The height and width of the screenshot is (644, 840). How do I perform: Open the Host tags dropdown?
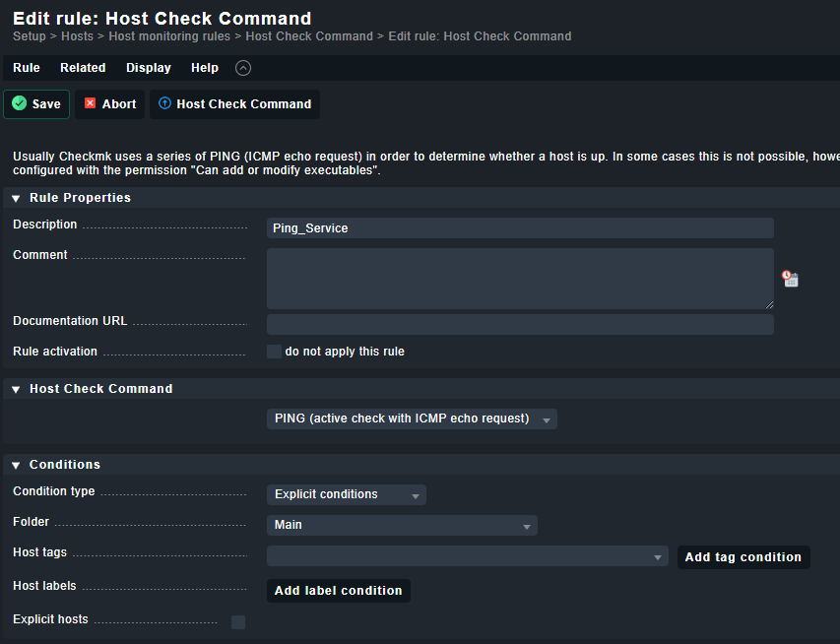(x=468, y=556)
